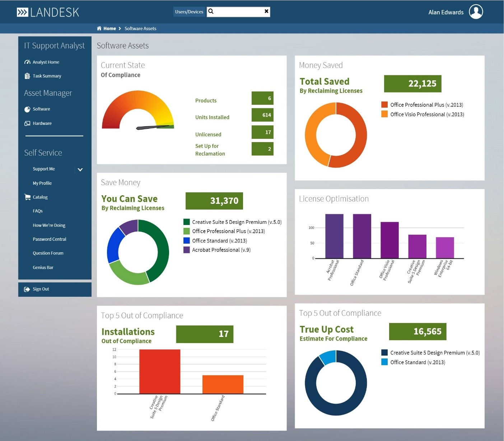Click the Current State panel title
This screenshot has height=441, width=504.
tap(123, 65)
